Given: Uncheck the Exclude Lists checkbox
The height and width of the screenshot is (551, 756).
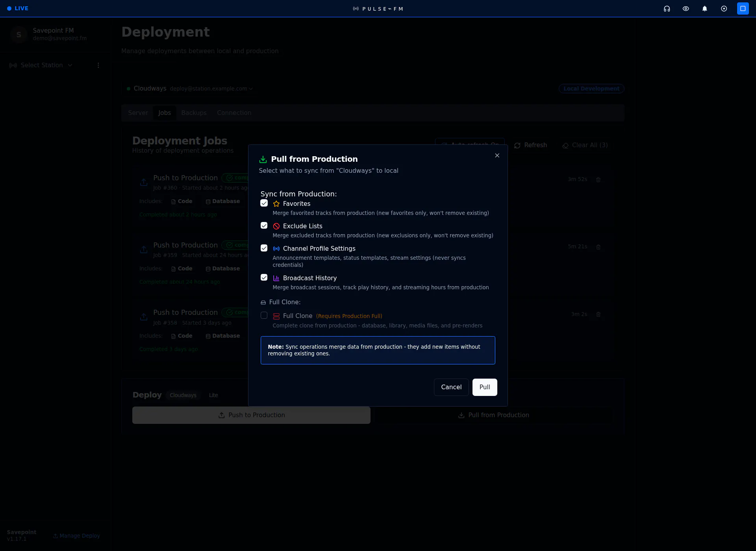Looking at the screenshot, I should click(264, 226).
